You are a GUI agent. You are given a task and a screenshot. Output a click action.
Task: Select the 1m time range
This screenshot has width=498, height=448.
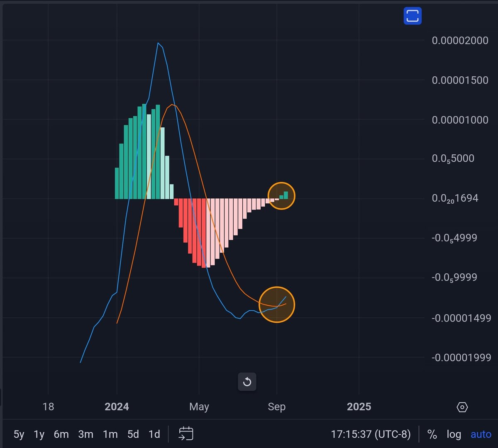pos(110,434)
